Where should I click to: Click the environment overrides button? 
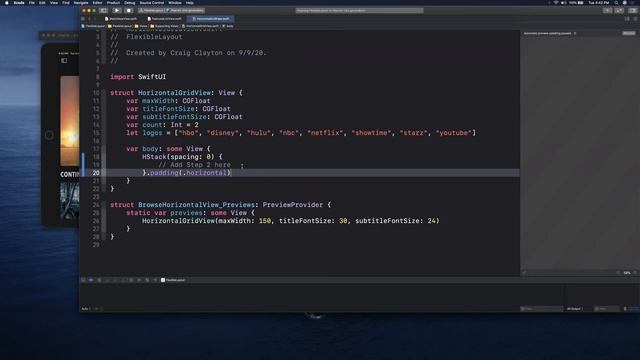click(147, 280)
